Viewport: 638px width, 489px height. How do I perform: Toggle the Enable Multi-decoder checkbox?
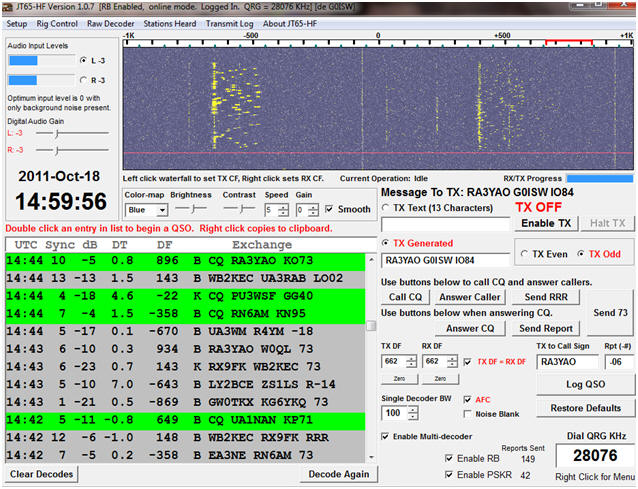point(385,437)
